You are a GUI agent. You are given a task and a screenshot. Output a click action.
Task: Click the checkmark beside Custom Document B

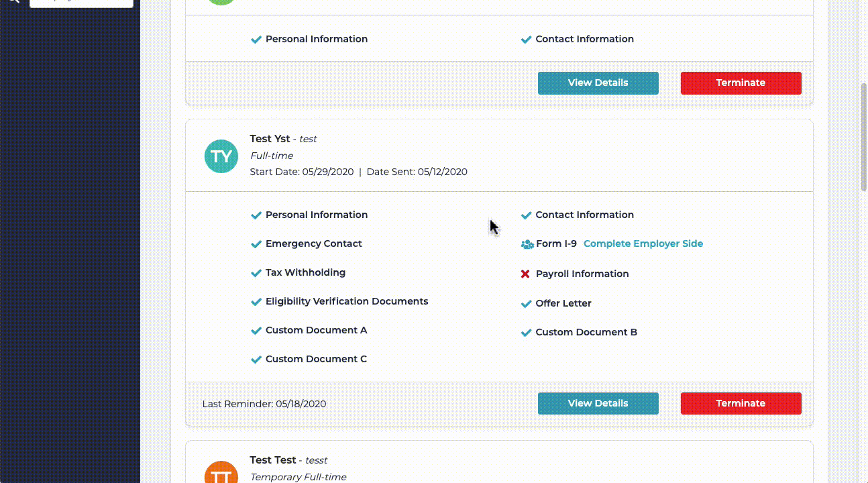pos(527,332)
